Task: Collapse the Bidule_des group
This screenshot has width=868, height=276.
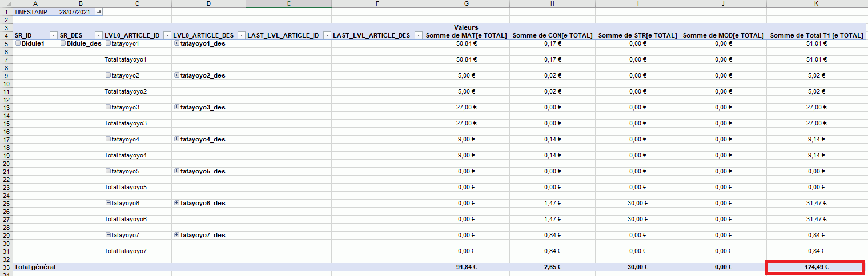Action: [63, 43]
